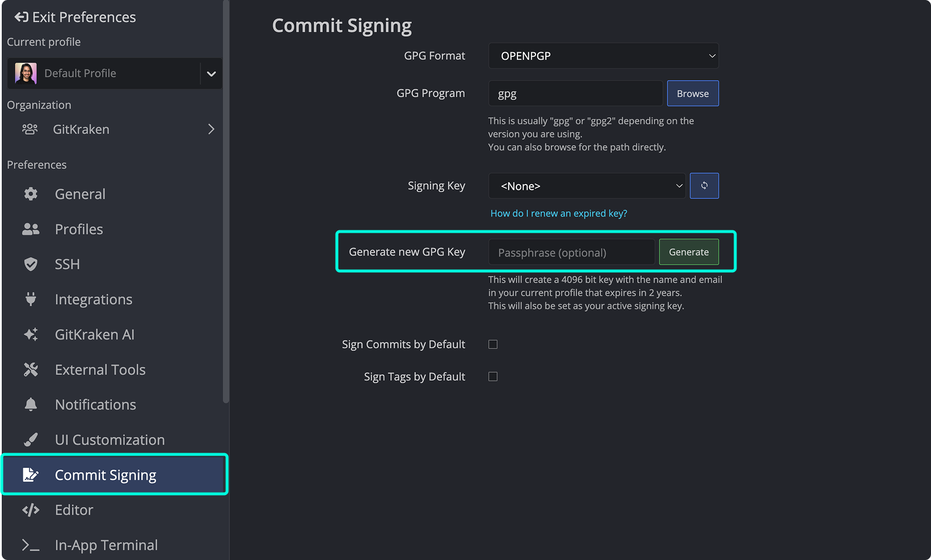Screen dimensions: 931x560
Task: Click the SSH shield icon
Action: 30,264
